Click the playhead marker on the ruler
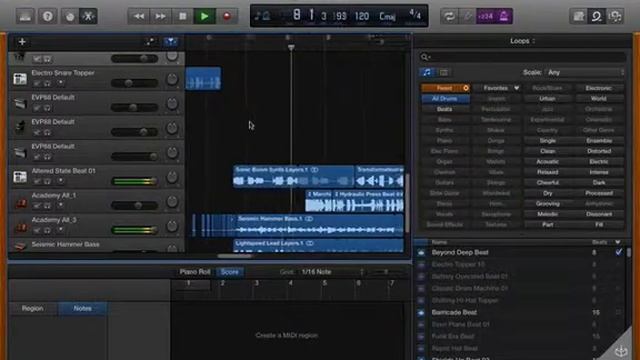The width and height of the screenshot is (640, 360). point(291,48)
